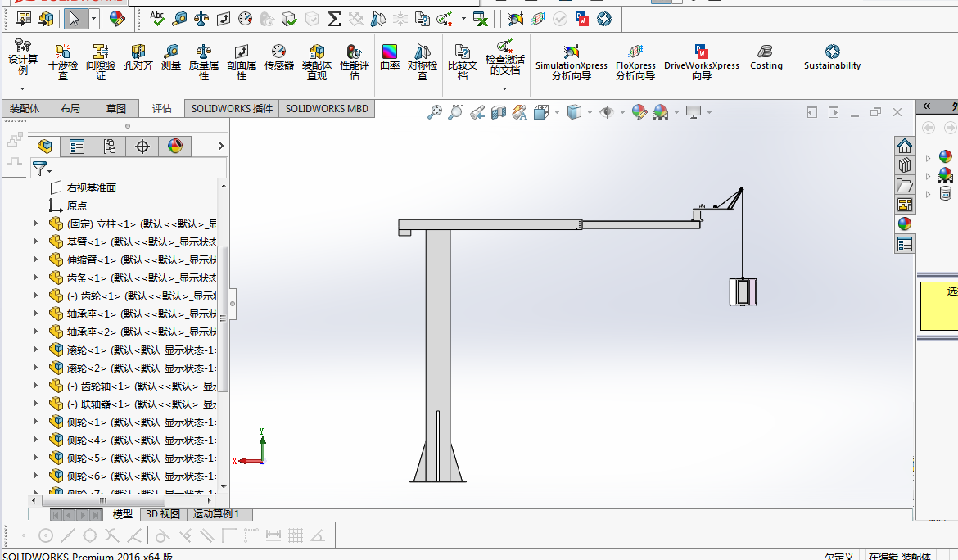
Task: Open 剖面属性 section properties
Action: click(242, 62)
